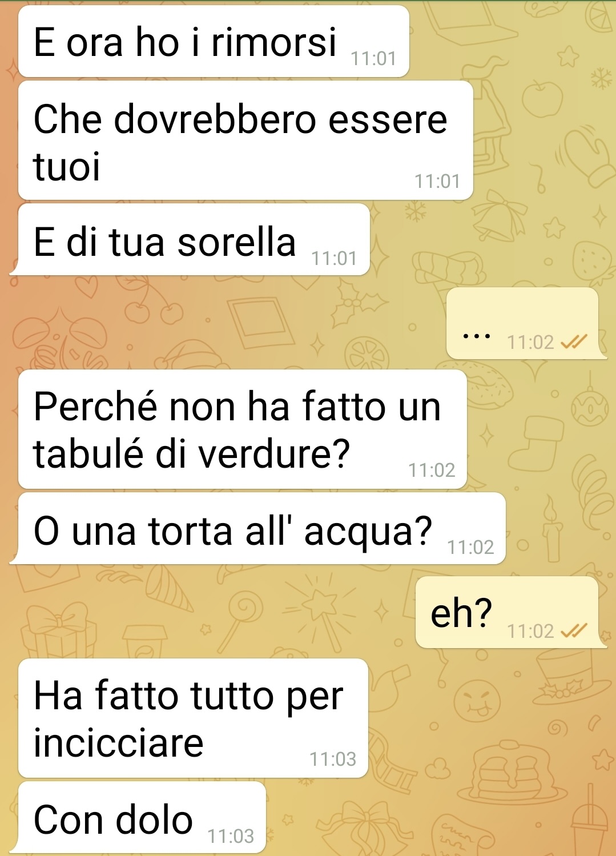Tap the 11:03 timestamp on the 'incicciare' message
Screen dimensions: 616x856
[333, 759]
